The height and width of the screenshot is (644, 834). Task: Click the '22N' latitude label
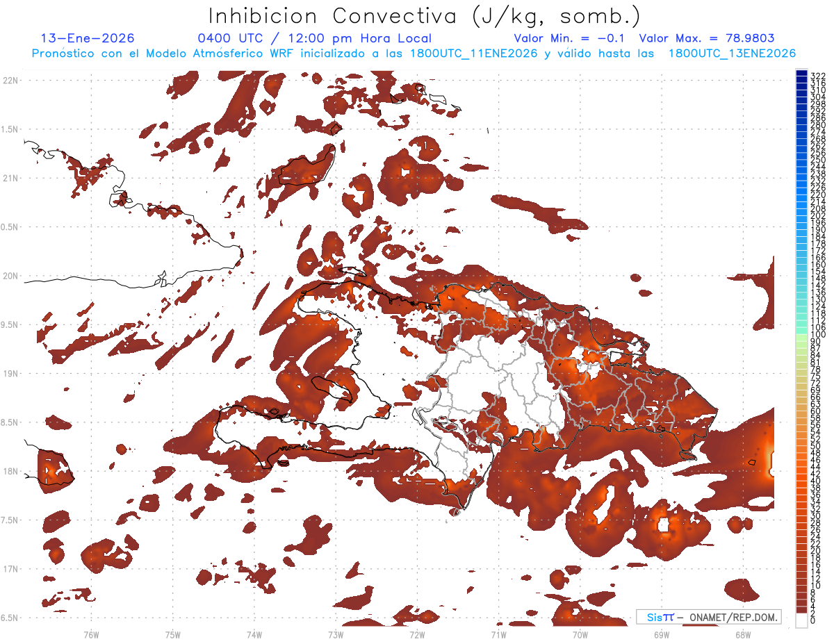point(11,81)
